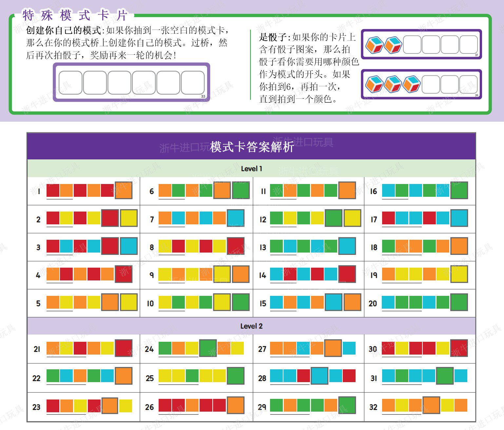Pick the outlined blue square in row 13

tap(347, 246)
